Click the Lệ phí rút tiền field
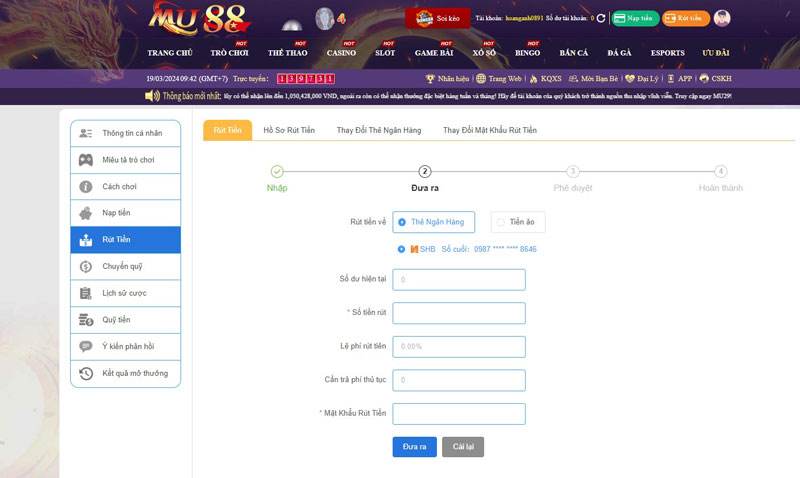Viewport: 800px width, 478px height. click(x=459, y=347)
